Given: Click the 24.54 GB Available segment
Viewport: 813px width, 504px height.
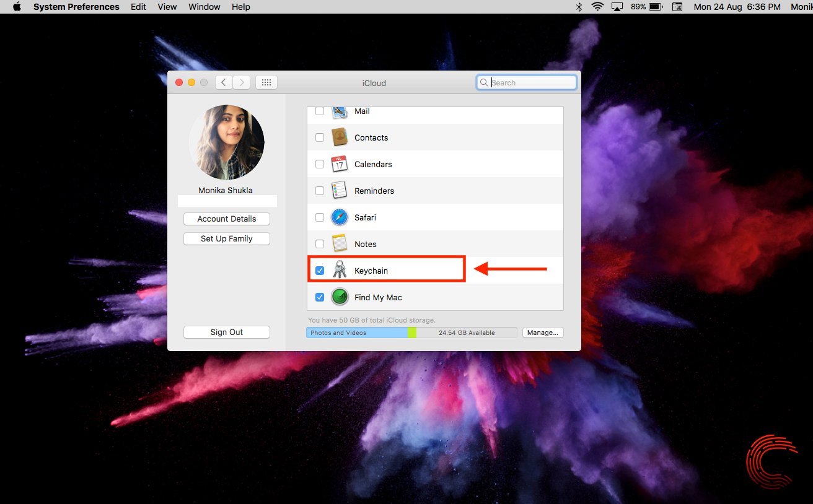Looking at the screenshot, I should (x=467, y=332).
